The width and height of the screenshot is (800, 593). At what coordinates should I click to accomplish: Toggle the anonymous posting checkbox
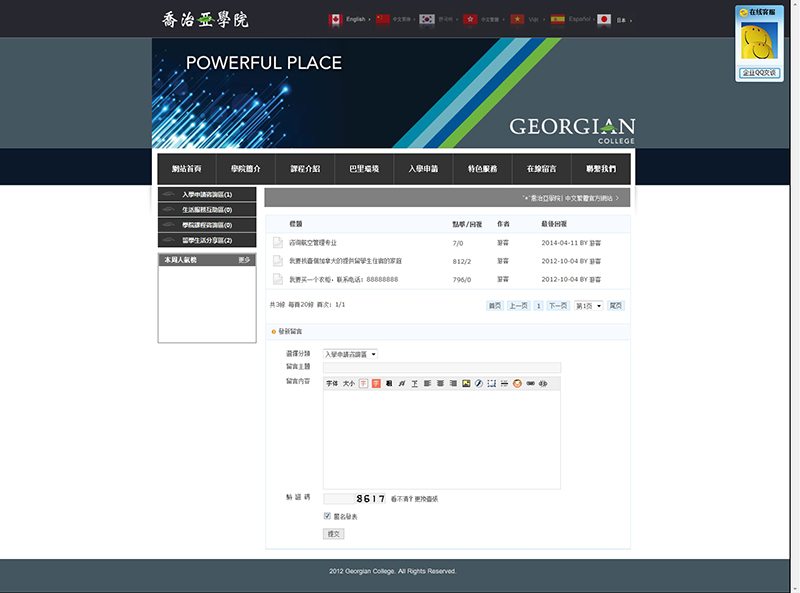click(x=327, y=516)
